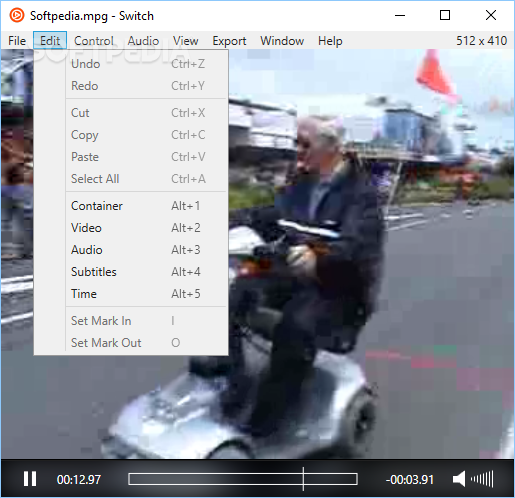515x498 pixels.
Task: Click the Switch app logo icon
Action: 16,15
